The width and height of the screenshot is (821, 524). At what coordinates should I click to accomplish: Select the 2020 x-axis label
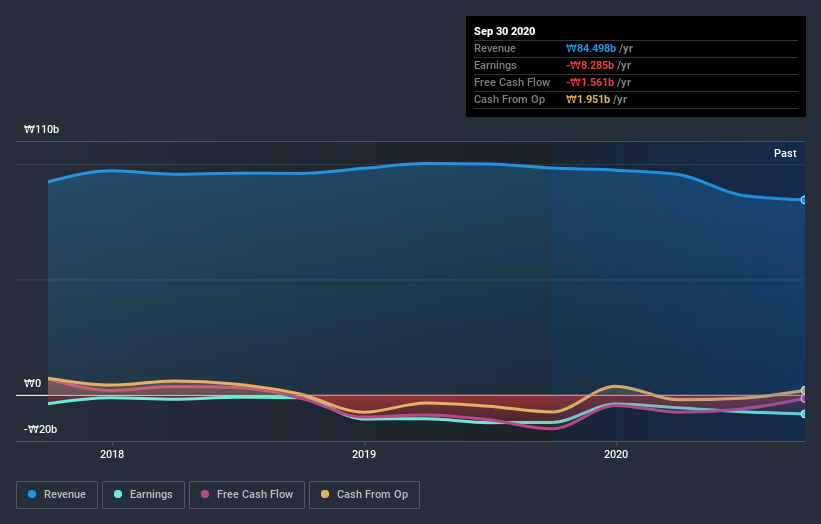pos(616,454)
